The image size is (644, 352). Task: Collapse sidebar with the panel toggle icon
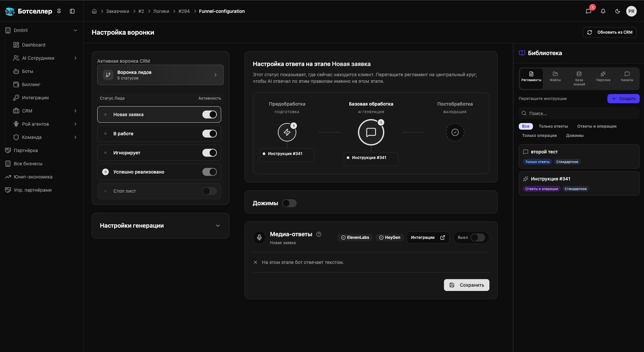click(72, 11)
